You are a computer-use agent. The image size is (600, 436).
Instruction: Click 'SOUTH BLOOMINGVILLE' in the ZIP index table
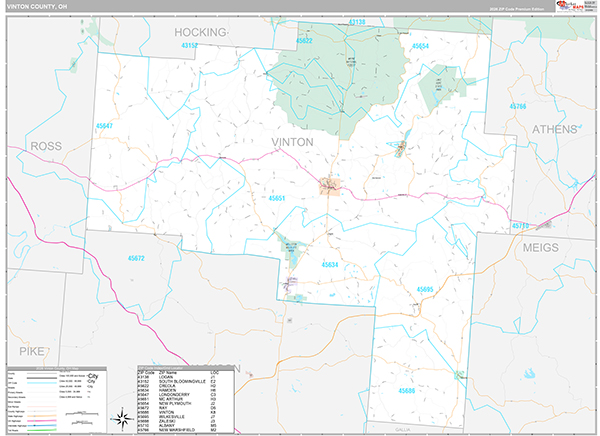[x=182, y=382]
